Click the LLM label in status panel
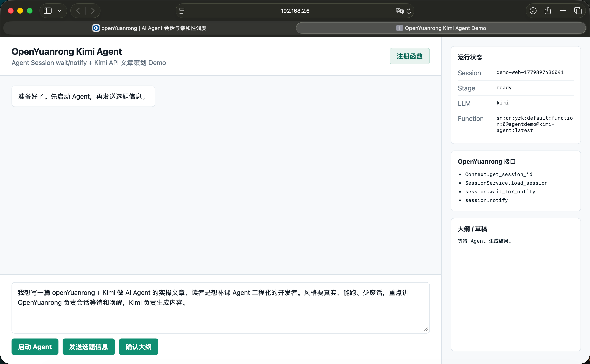The image size is (590, 364). point(464,103)
